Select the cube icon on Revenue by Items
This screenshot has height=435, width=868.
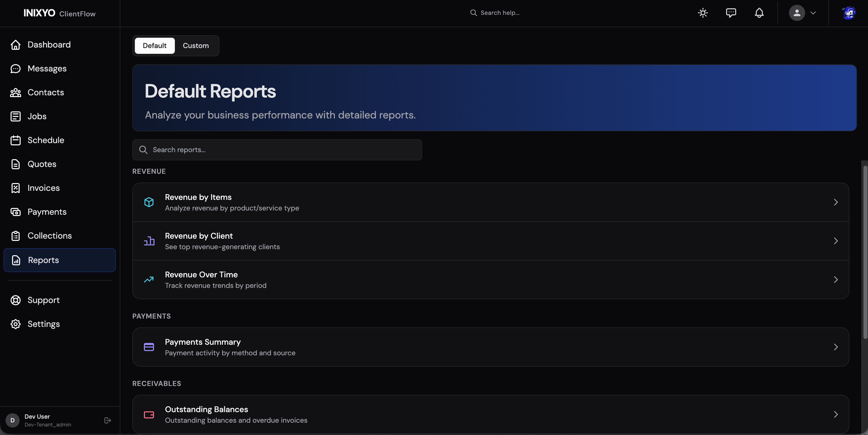[x=149, y=202]
